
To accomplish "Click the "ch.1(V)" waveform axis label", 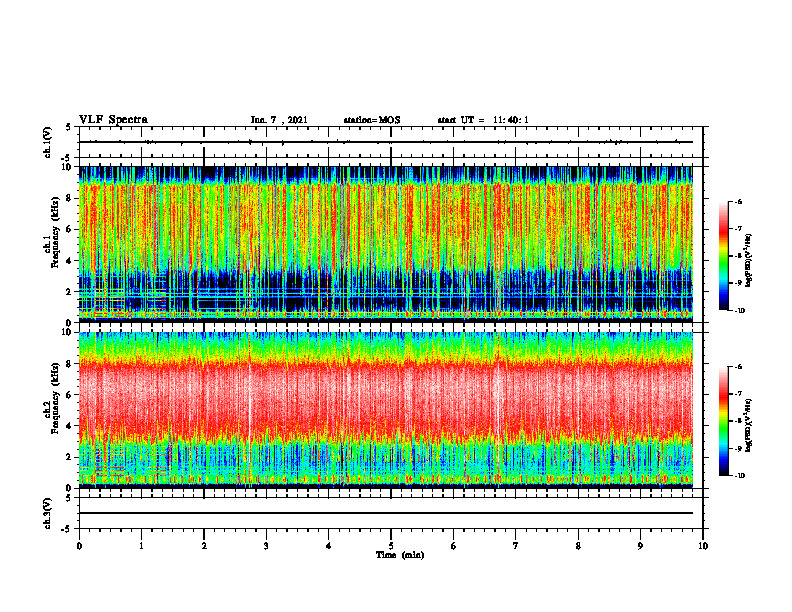I will tap(48, 142).
